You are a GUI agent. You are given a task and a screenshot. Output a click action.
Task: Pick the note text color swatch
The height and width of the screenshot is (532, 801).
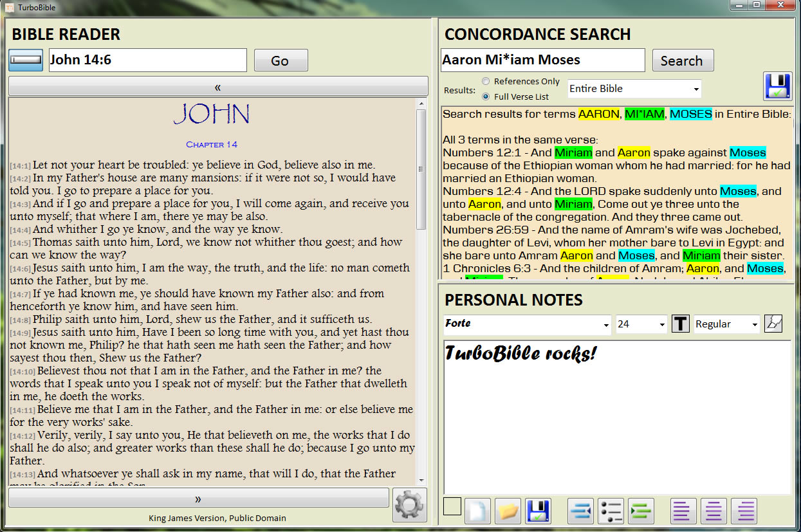tap(452, 507)
